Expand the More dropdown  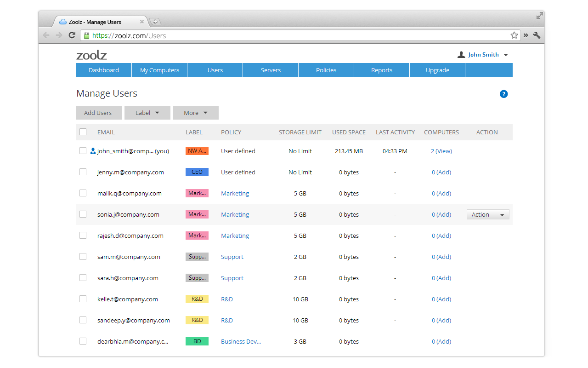click(x=196, y=113)
